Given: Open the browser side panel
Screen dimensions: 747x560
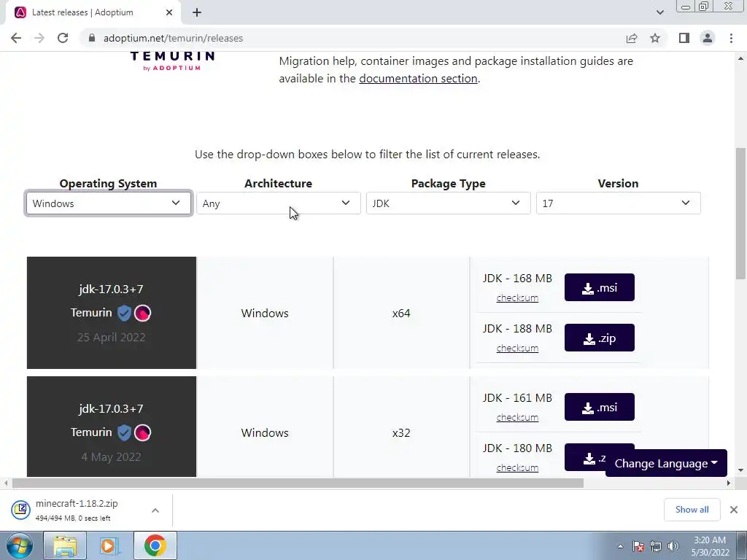Looking at the screenshot, I should coord(684,38).
